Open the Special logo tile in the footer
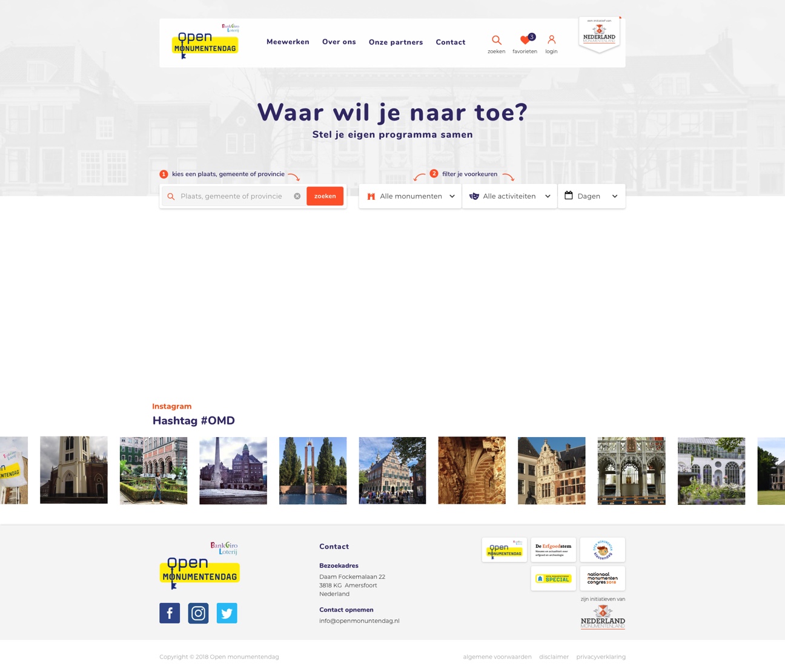This screenshot has height=672, width=785. click(554, 579)
